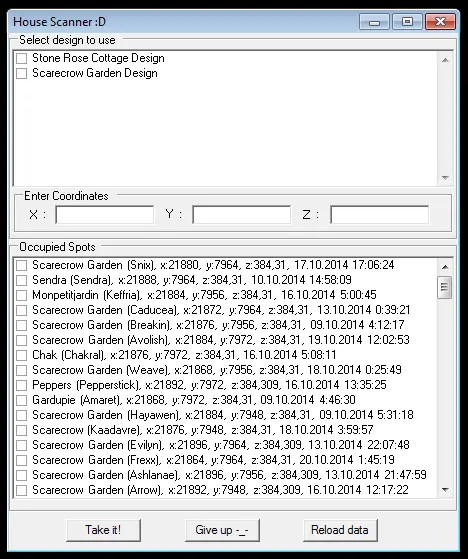Click the Occupied Spots scrollbar thumb

tap(445, 287)
